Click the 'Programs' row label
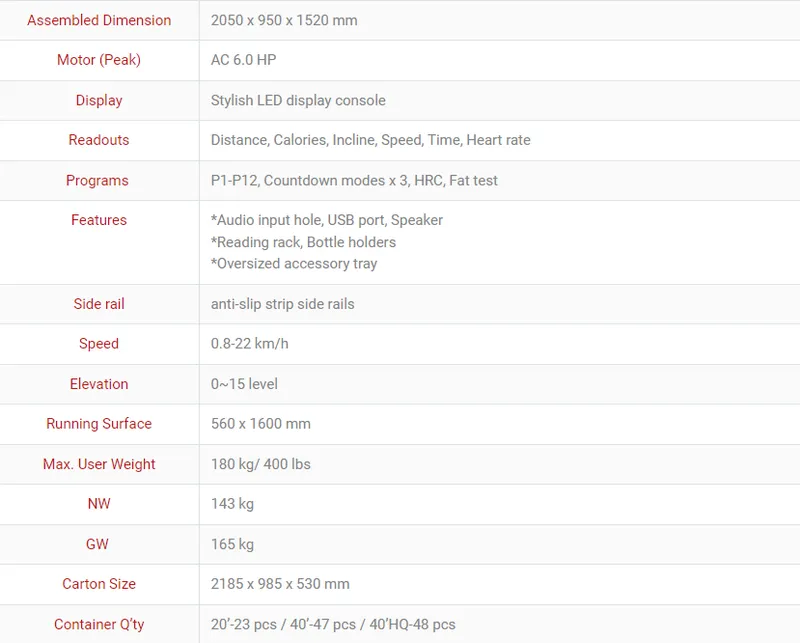Viewport: 800px width, 643px height. (x=97, y=180)
